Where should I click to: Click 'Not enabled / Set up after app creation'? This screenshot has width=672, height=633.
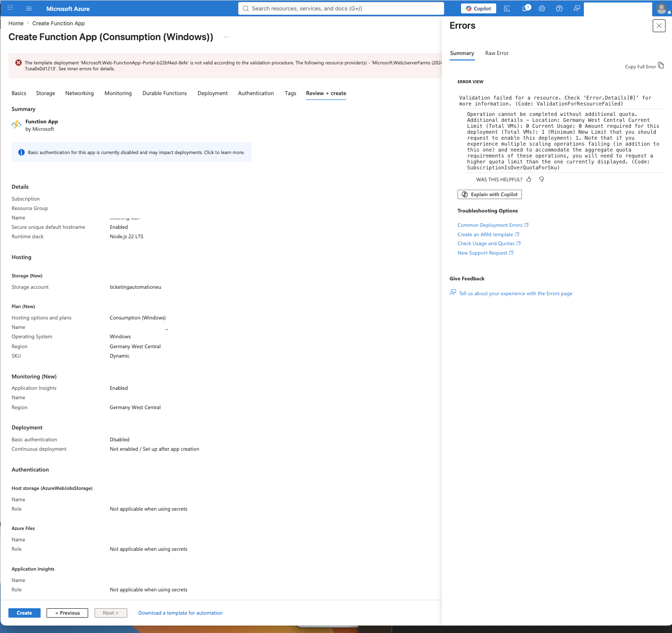[x=155, y=449]
